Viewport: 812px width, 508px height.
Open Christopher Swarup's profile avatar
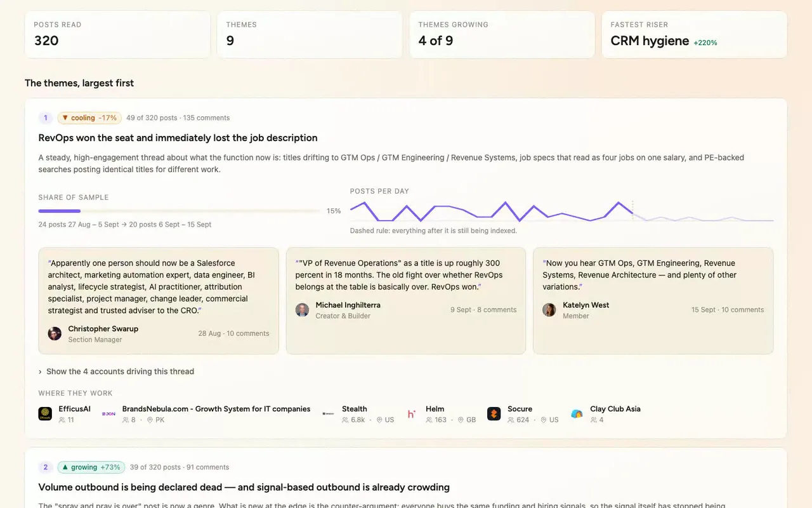pos(55,333)
